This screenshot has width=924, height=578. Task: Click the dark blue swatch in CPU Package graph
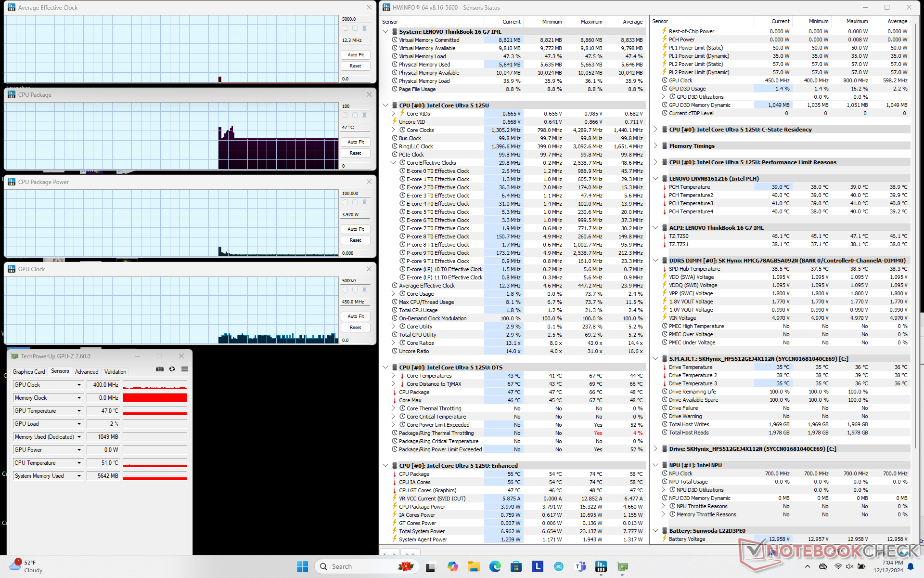click(364, 115)
